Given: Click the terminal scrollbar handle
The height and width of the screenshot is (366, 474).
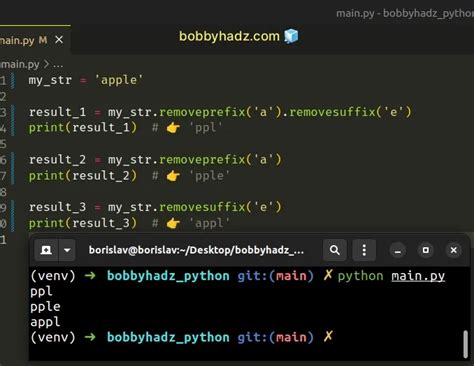Looking at the screenshot, I should 466,344.
